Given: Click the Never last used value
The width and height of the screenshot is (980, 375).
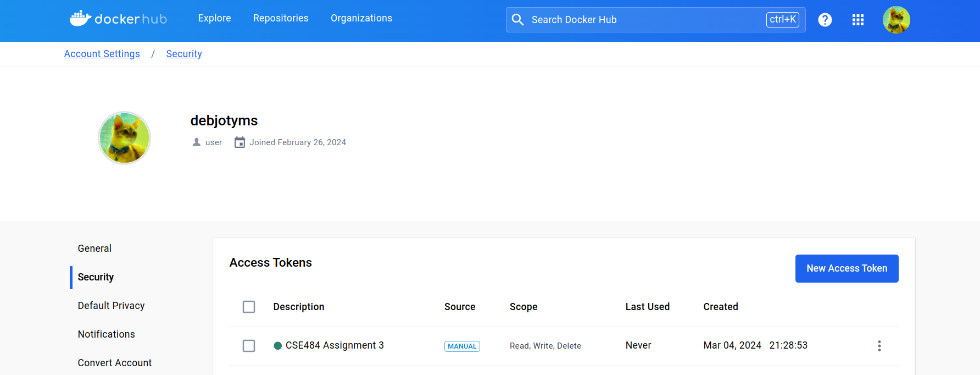Looking at the screenshot, I should point(638,345).
